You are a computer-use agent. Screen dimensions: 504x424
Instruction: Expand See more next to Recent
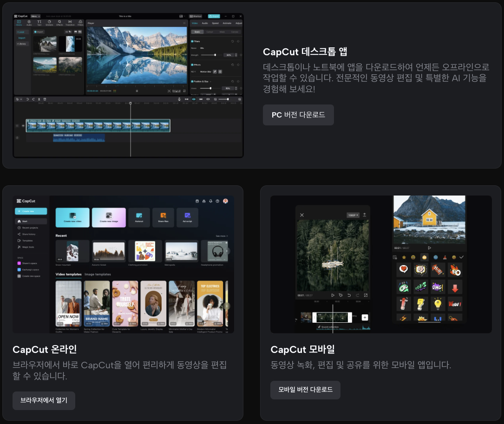[222, 236]
